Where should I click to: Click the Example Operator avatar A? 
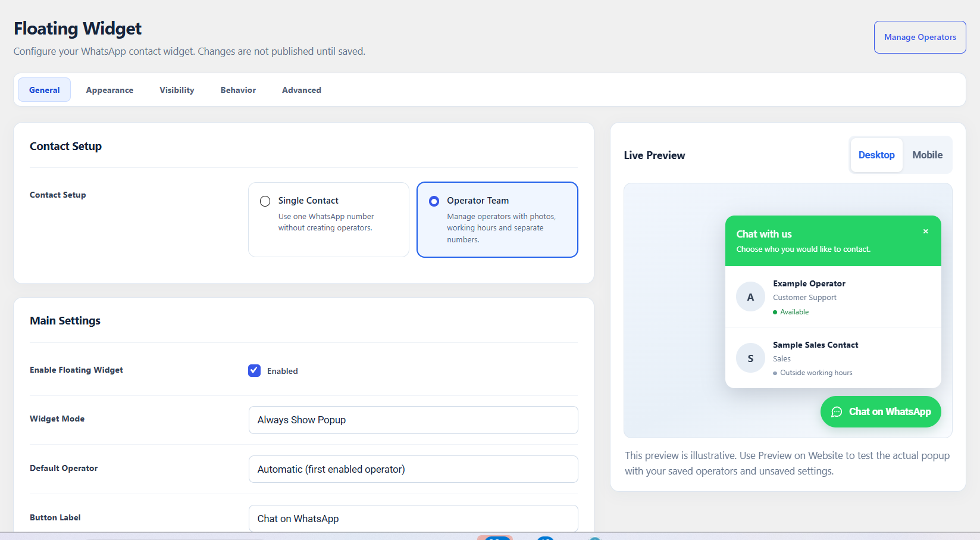tap(750, 296)
